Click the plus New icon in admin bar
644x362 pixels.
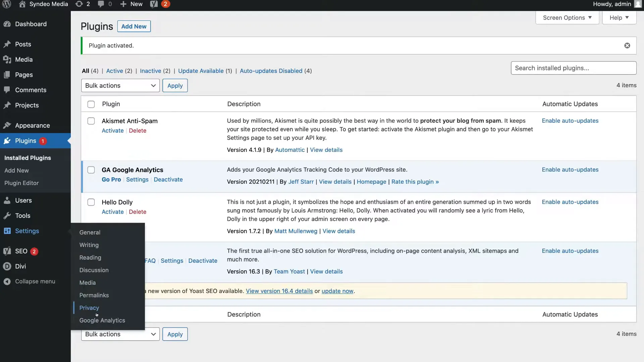click(x=123, y=4)
